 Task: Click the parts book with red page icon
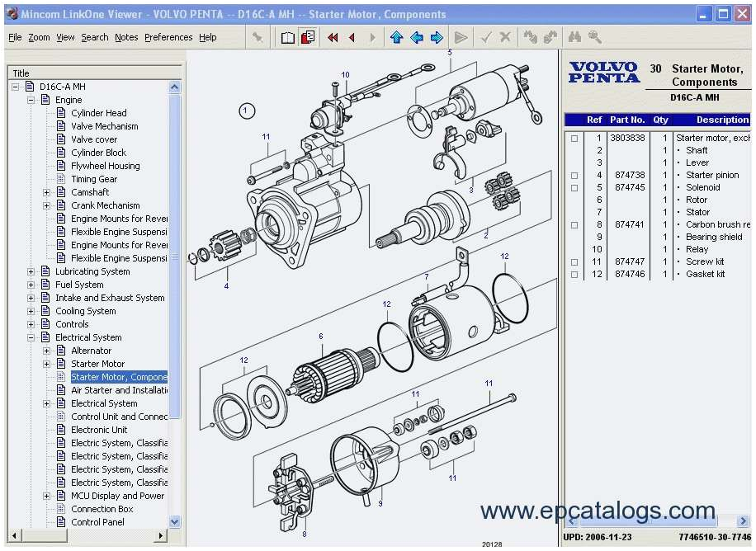309,37
